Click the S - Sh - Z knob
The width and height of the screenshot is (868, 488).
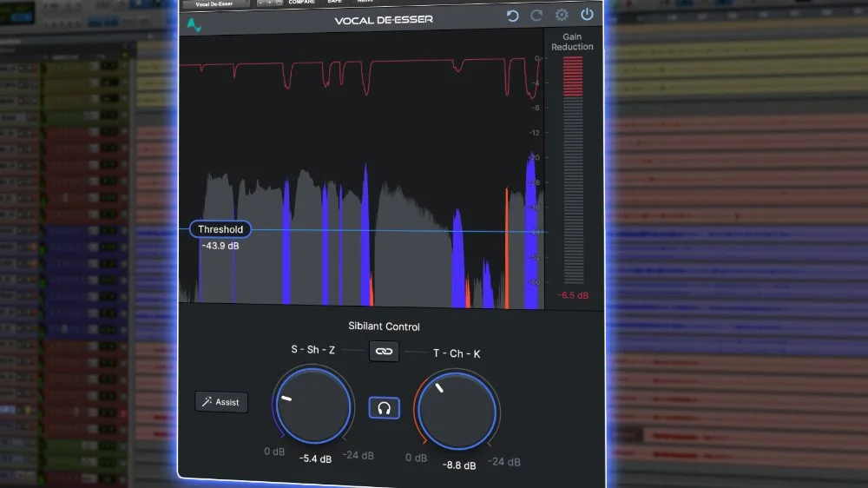coord(313,406)
